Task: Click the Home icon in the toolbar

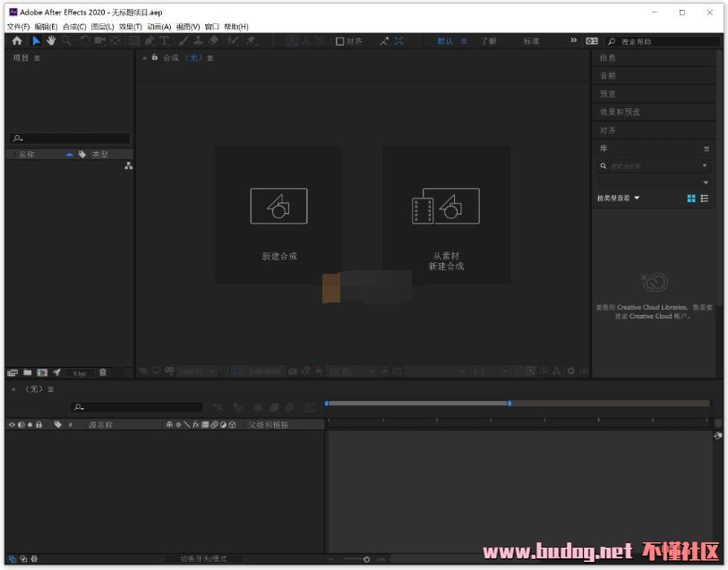Action: tap(16, 41)
